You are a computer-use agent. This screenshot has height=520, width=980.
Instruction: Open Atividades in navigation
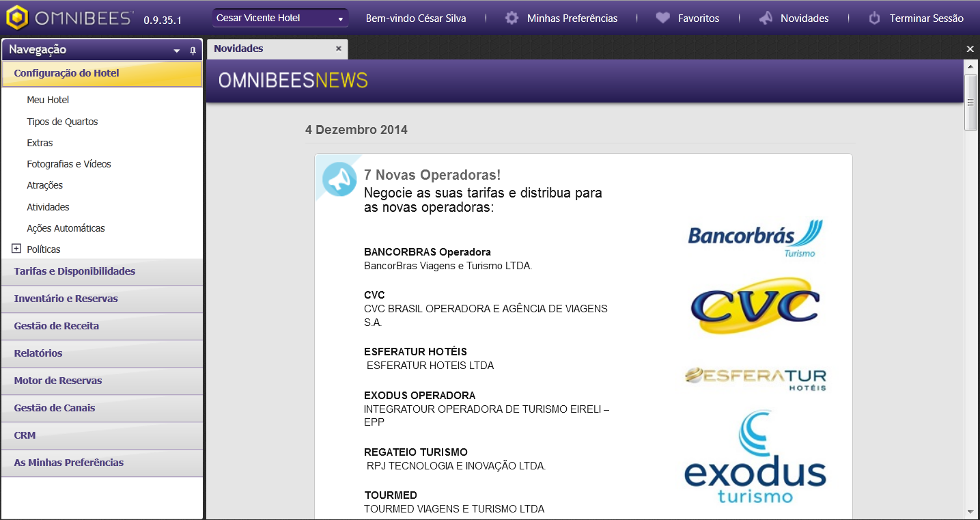[x=48, y=206]
